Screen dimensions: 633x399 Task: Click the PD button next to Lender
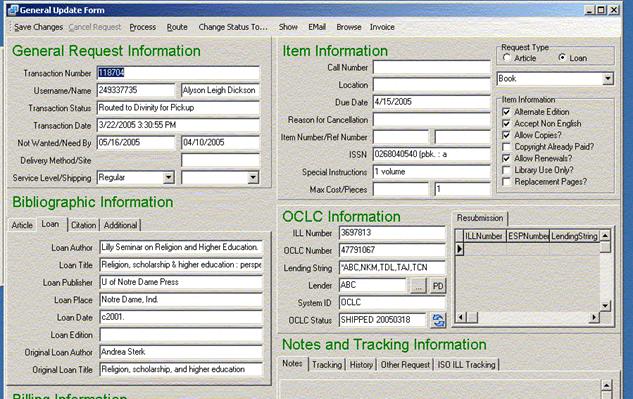click(438, 286)
